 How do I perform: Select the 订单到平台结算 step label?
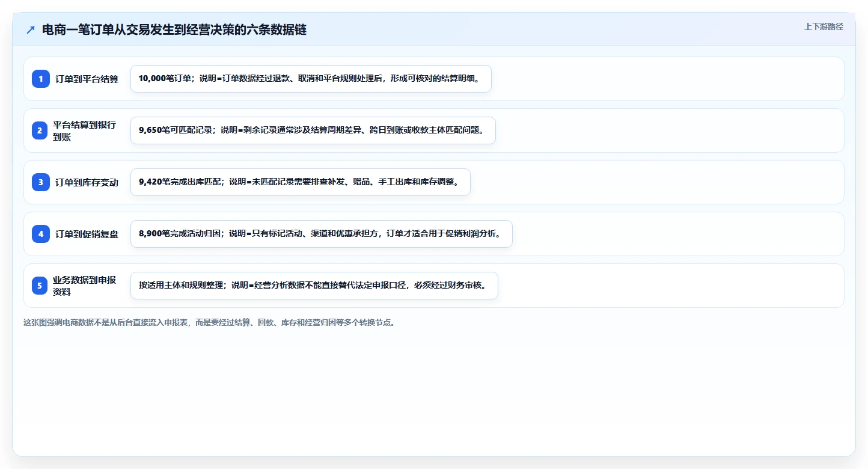click(87, 79)
